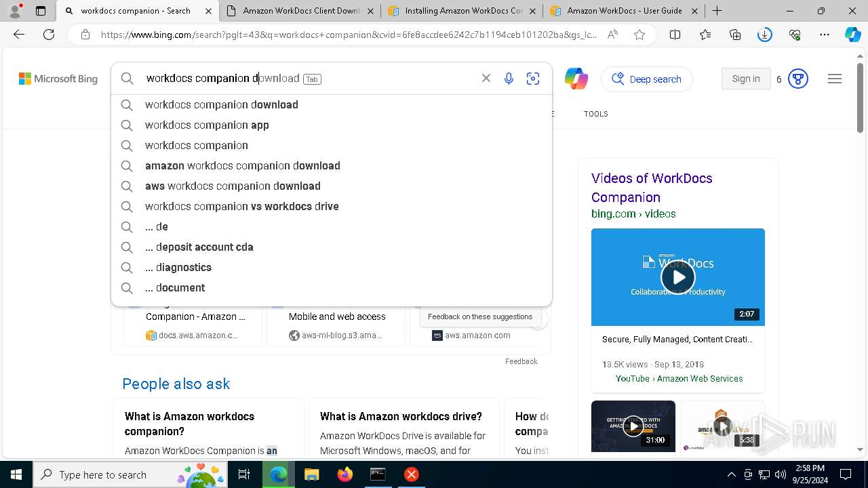Screen dimensions: 868x488
Task: Start voice search with microphone icon
Action: pos(509,79)
